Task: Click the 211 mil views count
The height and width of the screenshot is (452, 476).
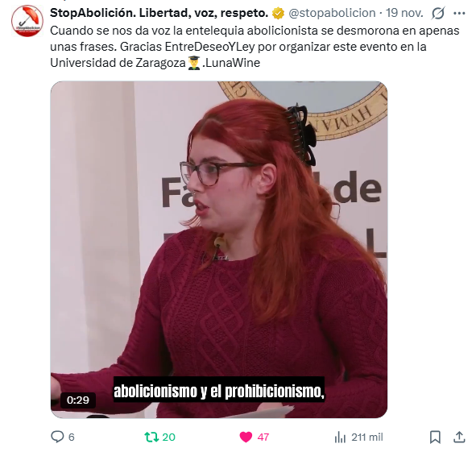Action: [367, 437]
